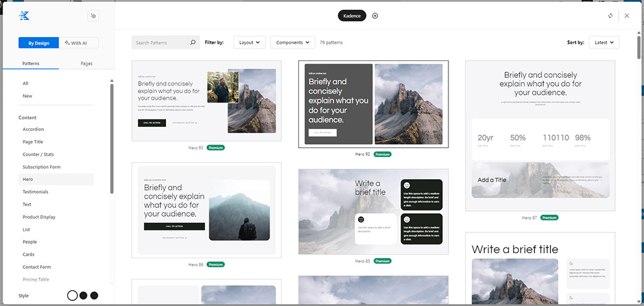Click the Kadence logo icon
Image resolution: width=644 pixels, height=306 pixels.
(x=25, y=16)
